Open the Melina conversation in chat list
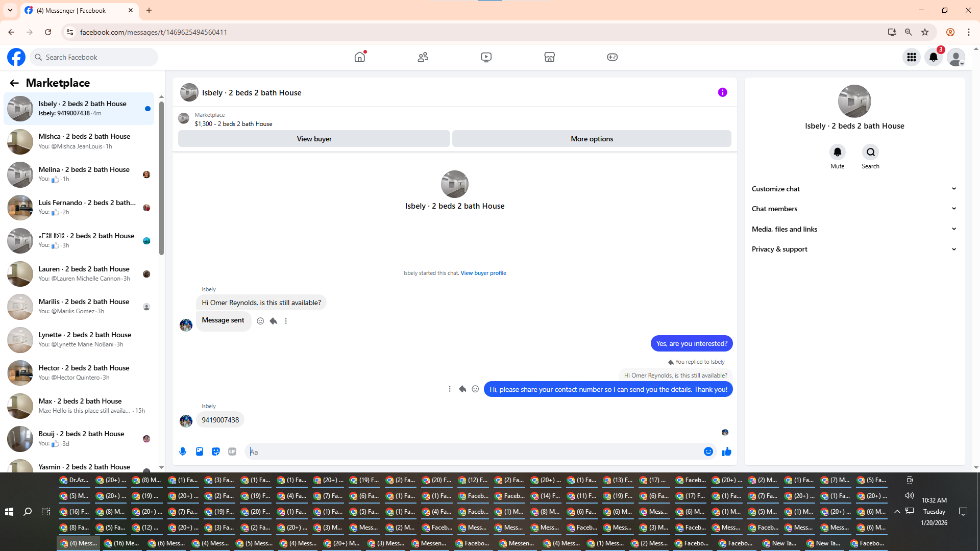 point(79,174)
